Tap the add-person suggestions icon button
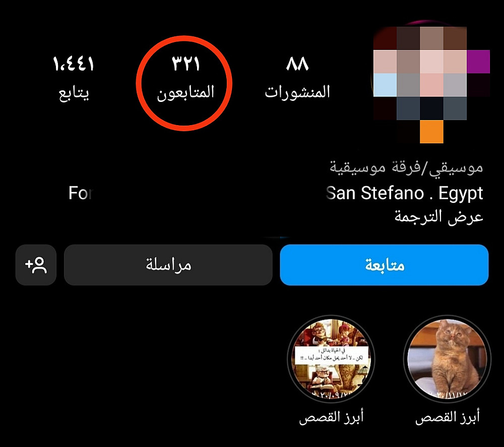The height and width of the screenshot is (447, 504). tap(36, 265)
